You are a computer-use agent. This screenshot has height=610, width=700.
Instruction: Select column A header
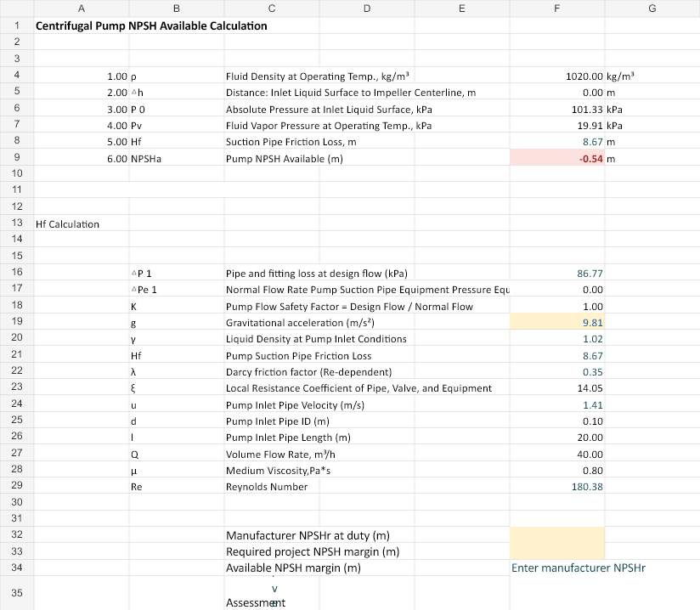click(82, 8)
